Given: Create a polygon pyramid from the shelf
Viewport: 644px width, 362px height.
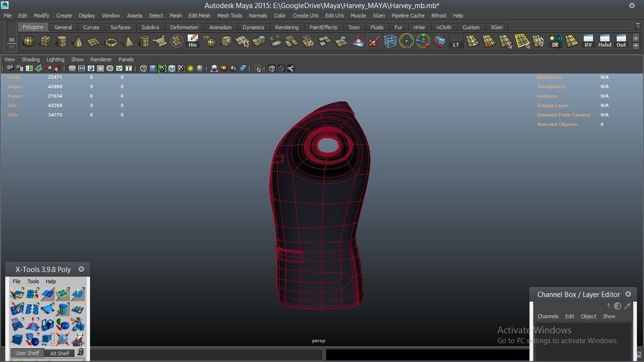Looking at the screenshot, I should coord(127,41).
